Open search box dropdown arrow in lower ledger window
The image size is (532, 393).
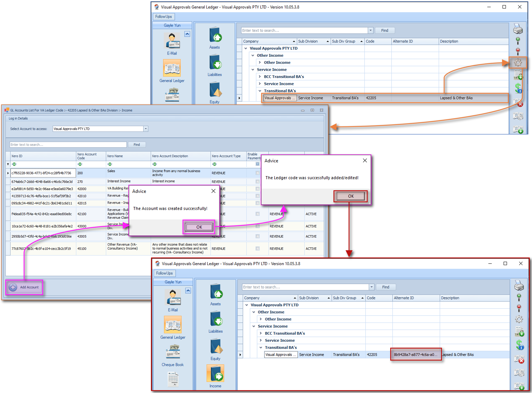[371, 287]
